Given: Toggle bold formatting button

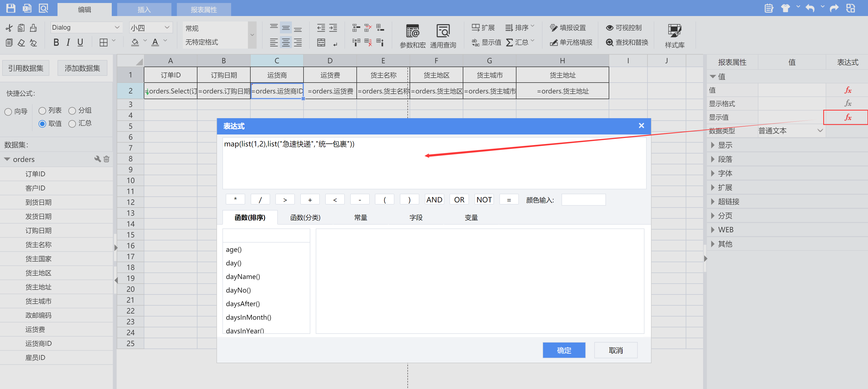Looking at the screenshot, I should click(x=56, y=42).
